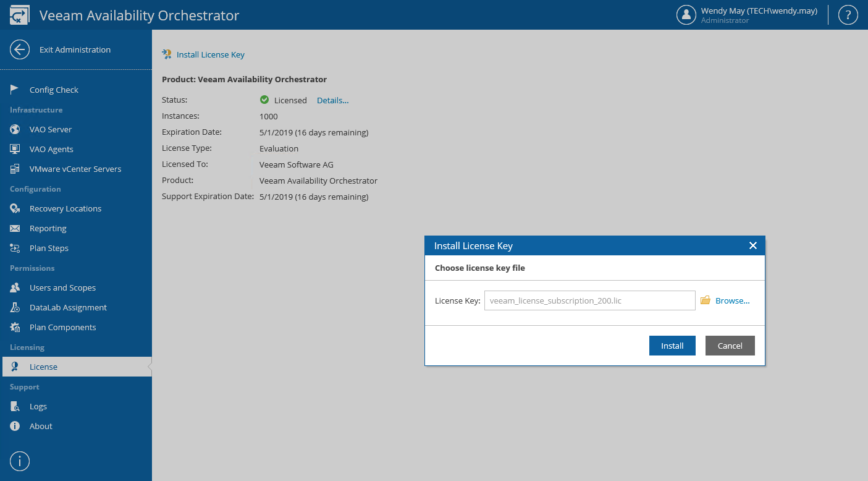Click the Wendy May user name
Screen dimensions: 868x481
click(x=759, y=11)
